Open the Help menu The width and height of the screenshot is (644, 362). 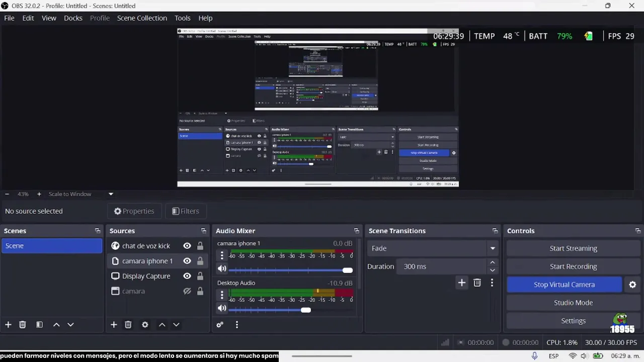point(205,18)
